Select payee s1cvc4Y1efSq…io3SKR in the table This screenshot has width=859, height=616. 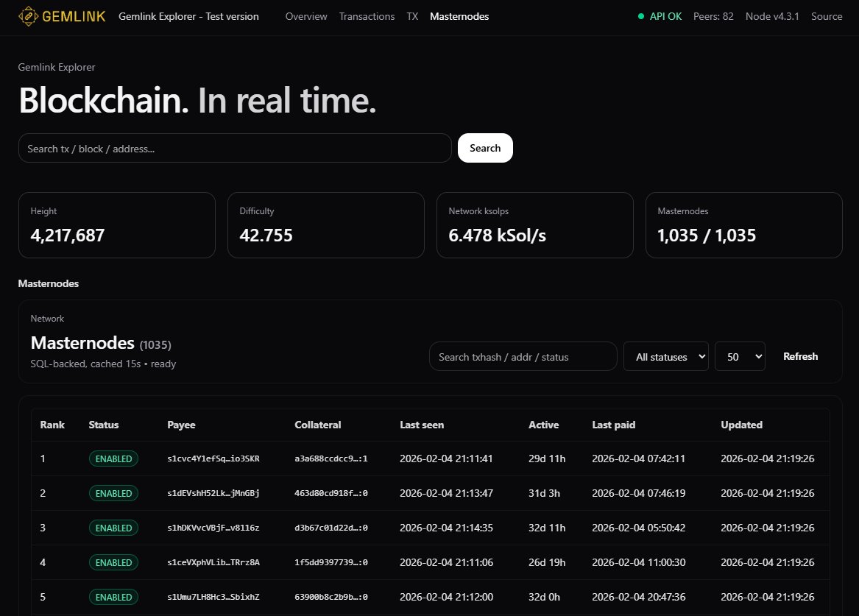point(213,459)
